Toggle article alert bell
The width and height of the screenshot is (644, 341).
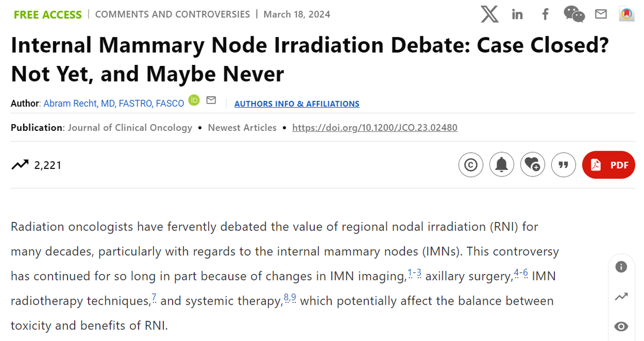(x=502, y=165)
